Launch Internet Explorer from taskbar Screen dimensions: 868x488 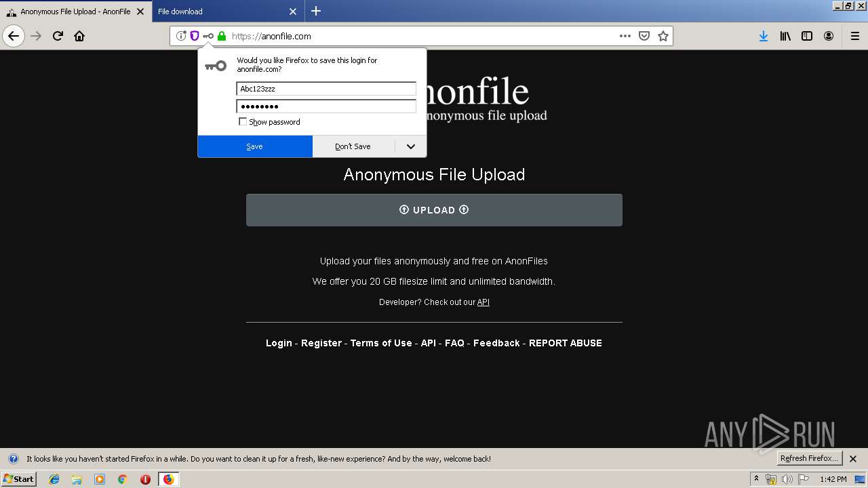click(x=54, y=479)
